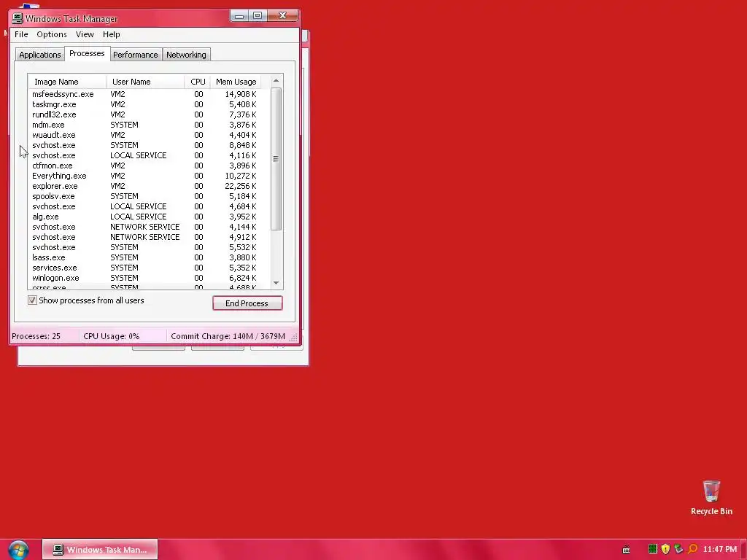
Task: Select the Everything.exe process
Action: (144, 176)
